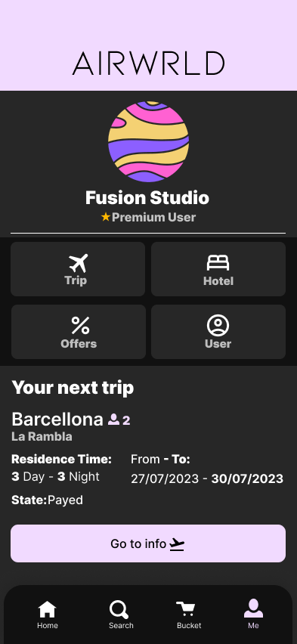Tap the airplane Trip icon

tap(78, 263)
